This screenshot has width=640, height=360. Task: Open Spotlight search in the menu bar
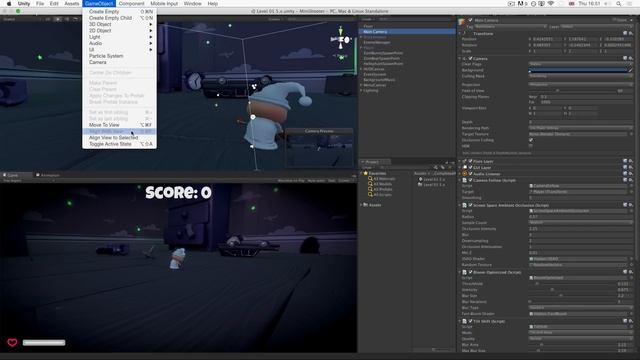coord(619,4)
